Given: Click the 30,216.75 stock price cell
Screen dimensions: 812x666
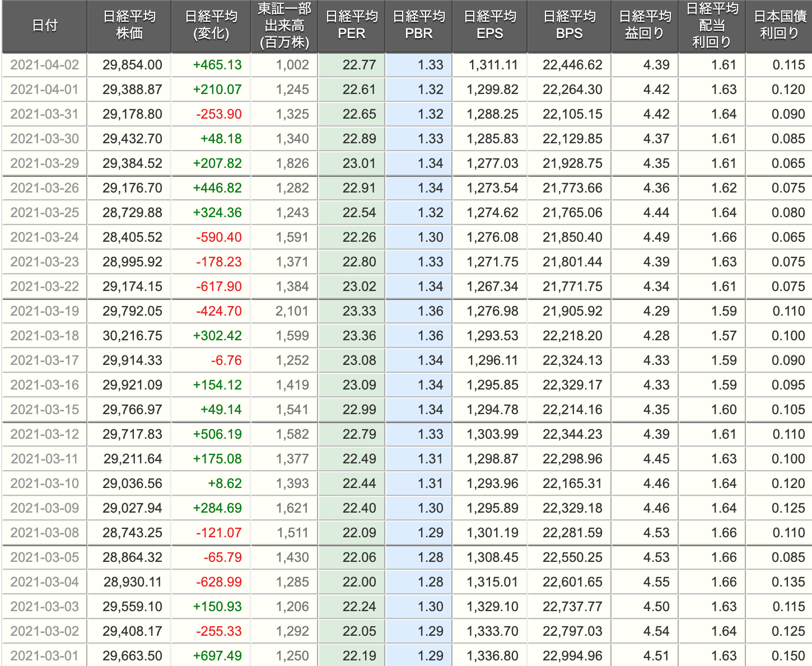Looking at the screenshot, I should point(132,336).
